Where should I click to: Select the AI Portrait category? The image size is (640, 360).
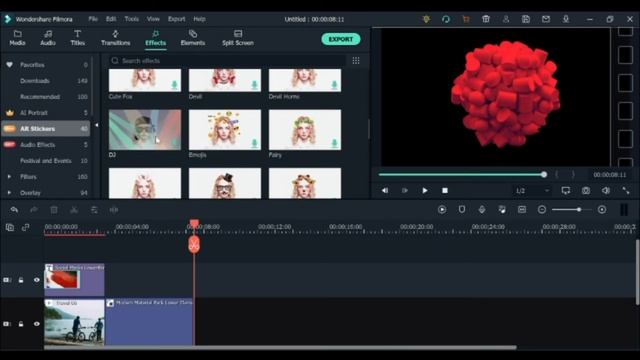[47, 113]
